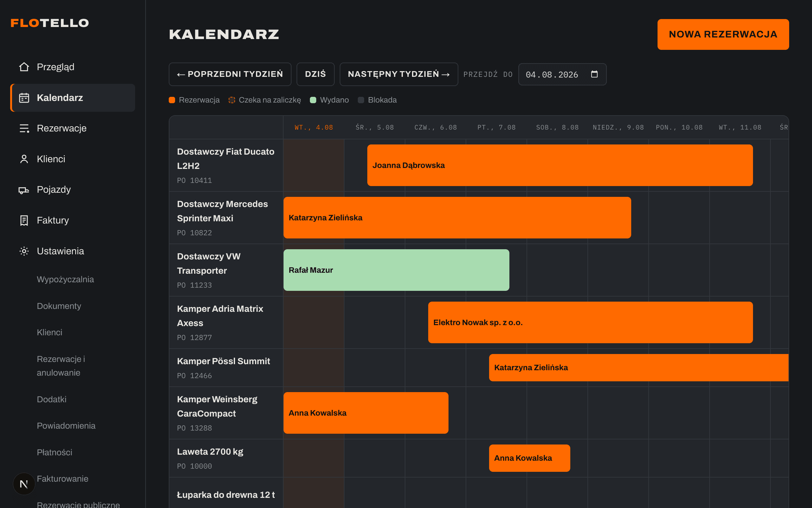Select Dostawczy VW Transporter row
This screenshot has height=508, width=812.
pos(226,270)
